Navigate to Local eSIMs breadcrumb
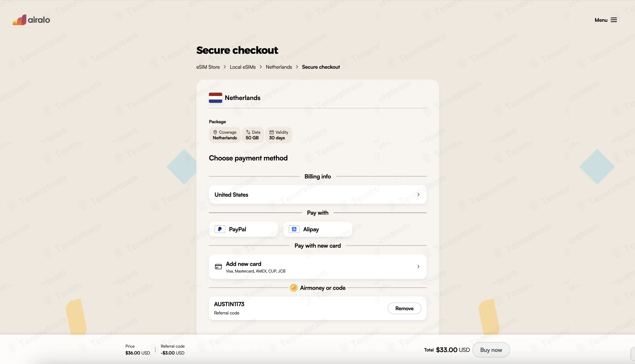Screen dimensions: 635x364 point(243,67)
